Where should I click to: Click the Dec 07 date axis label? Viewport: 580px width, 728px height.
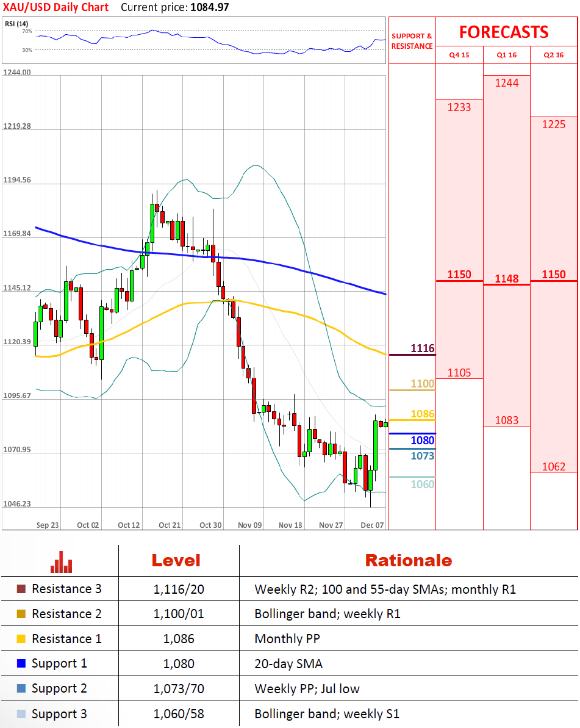372,525
